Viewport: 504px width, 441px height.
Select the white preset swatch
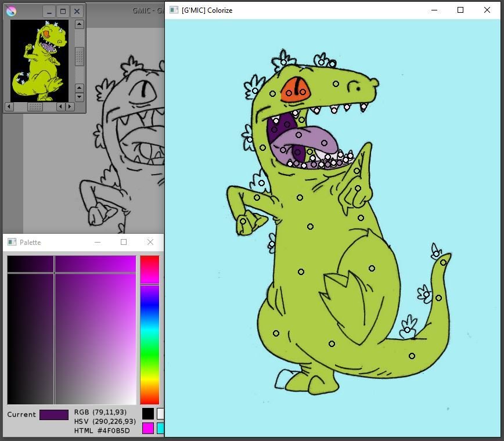(160, 414)
